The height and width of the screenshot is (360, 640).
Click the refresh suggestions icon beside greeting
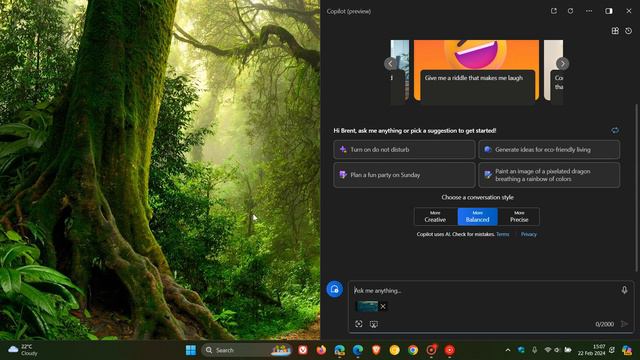point(615,131)
